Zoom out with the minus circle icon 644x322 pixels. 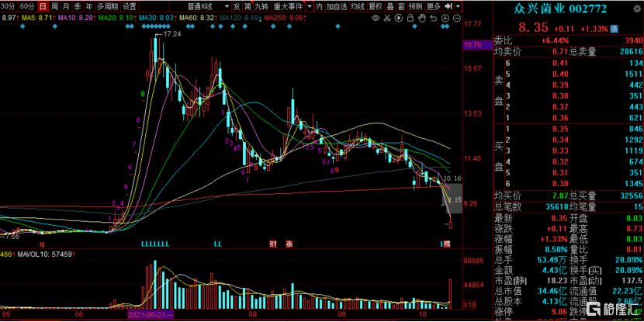coord(456,18)
